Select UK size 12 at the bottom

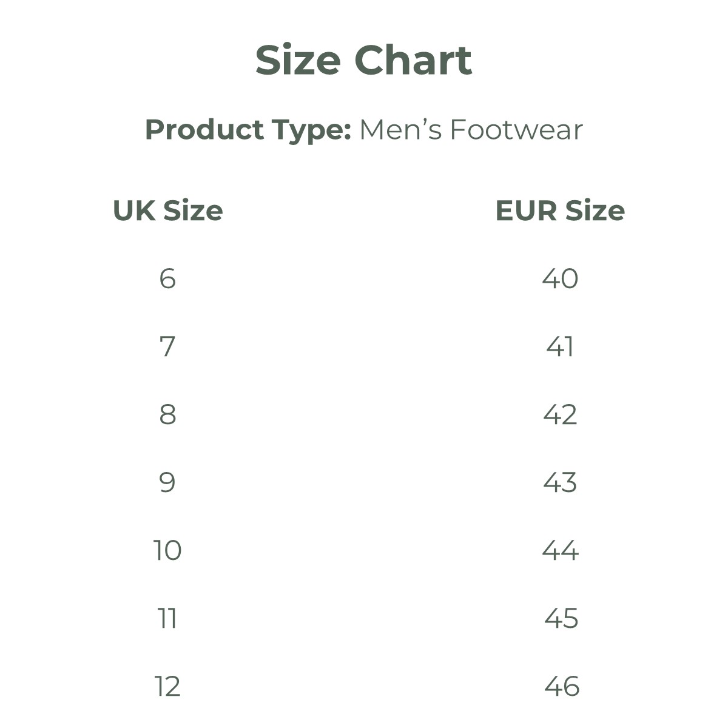click(167, 686)
